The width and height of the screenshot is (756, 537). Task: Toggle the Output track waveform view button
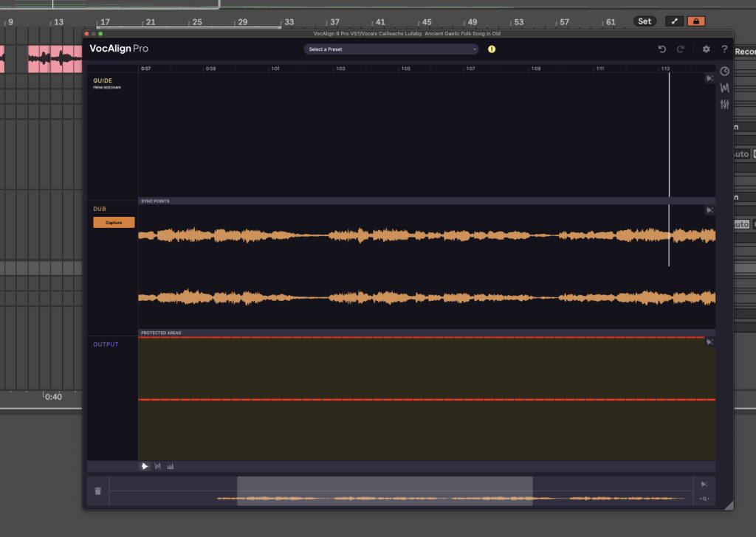(709, 342)
